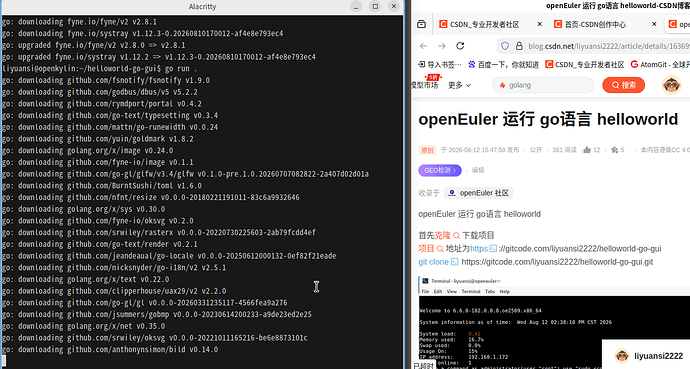
Task: Click the 百度一下，你就知道 bookmark text
Action: click(508, 65)
